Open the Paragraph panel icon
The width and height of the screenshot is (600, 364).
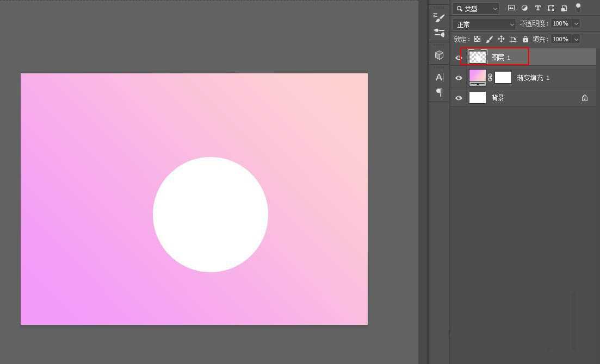click(x=439, y=92)
